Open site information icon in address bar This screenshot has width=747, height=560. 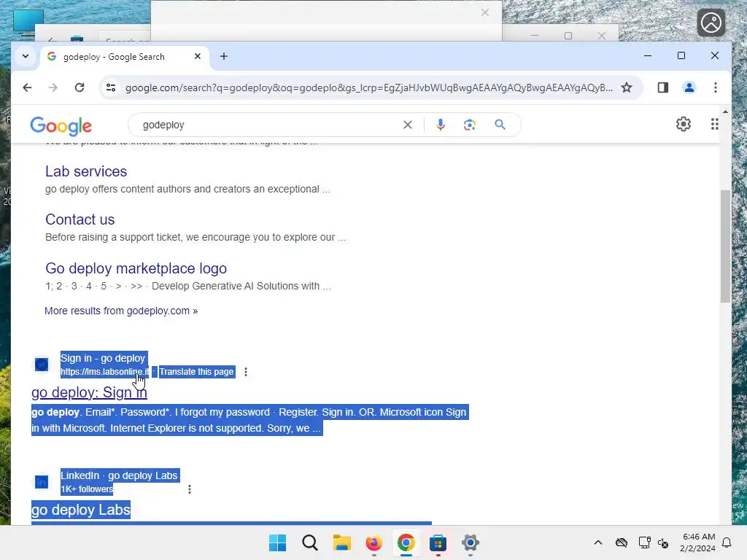tap(111, 87)
